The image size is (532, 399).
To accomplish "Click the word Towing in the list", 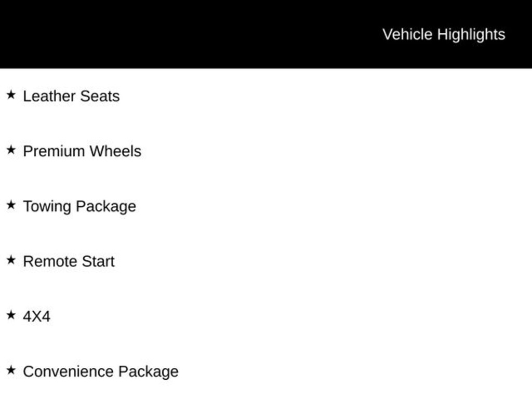I will pos(47,206).
